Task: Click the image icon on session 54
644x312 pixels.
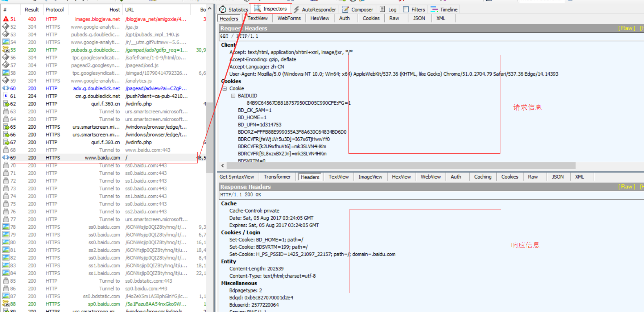Action: tap(6, 42)
